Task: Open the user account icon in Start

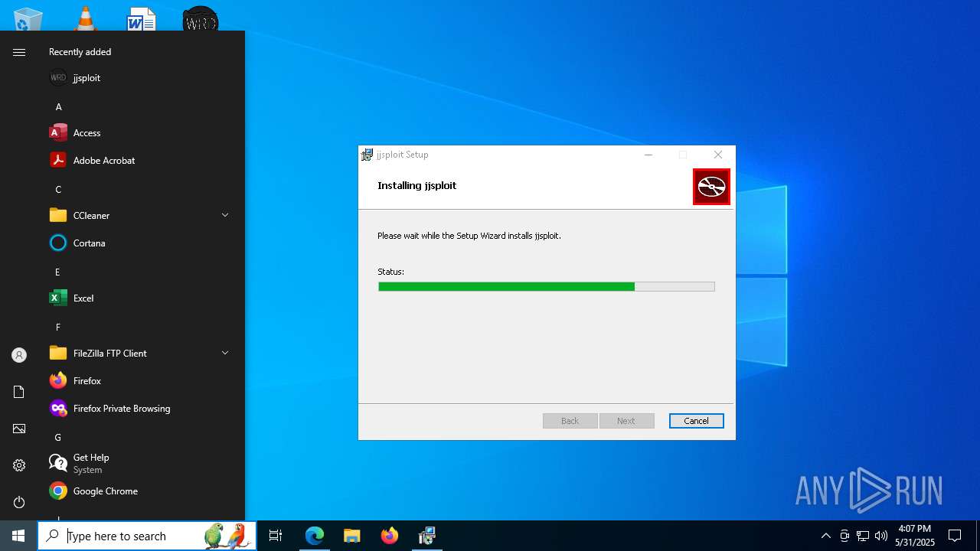Action: 19,355
